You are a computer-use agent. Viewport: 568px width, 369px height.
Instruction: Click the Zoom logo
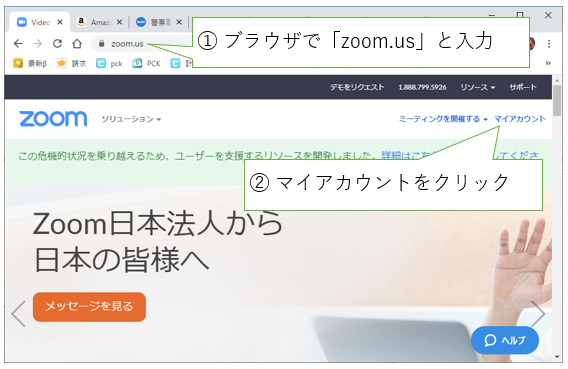click(53, 119)
